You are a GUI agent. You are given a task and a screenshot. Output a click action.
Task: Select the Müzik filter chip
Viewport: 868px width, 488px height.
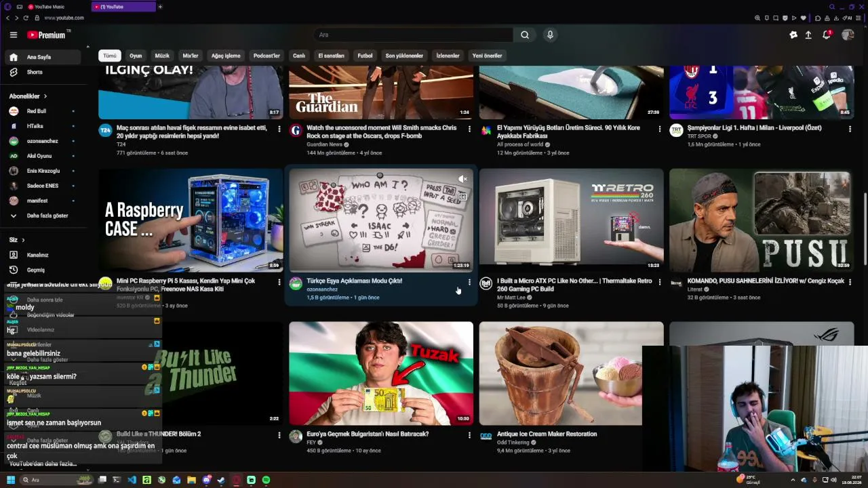[x=162, y=56]
